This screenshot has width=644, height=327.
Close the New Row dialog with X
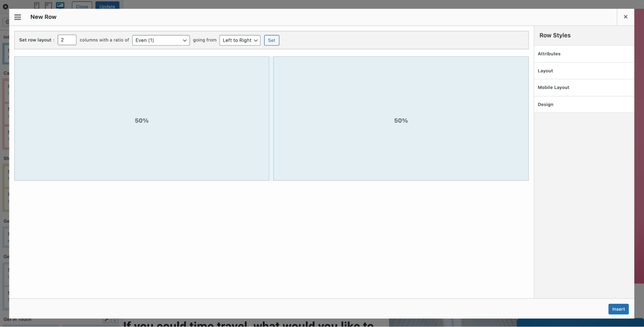point(625,17)
